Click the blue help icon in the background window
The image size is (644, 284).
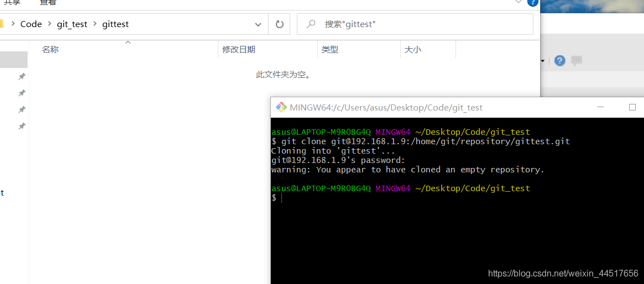(x=560, y=61)
